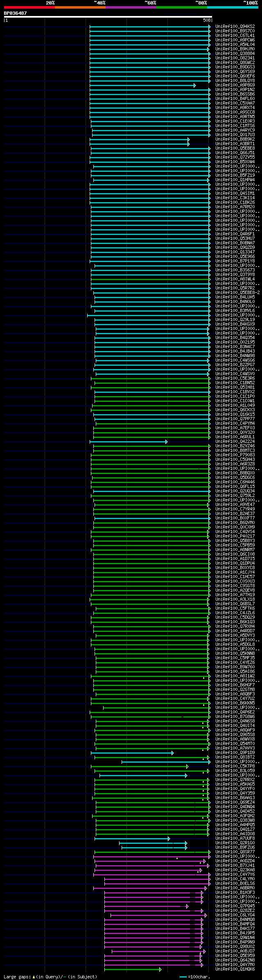
Task: Click the white query sequence bar
Action: pos(108,17)
